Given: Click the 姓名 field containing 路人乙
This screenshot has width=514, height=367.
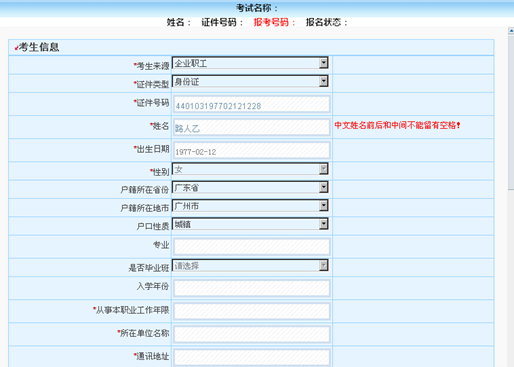Looking at the screenshot, I should point(252,127).
